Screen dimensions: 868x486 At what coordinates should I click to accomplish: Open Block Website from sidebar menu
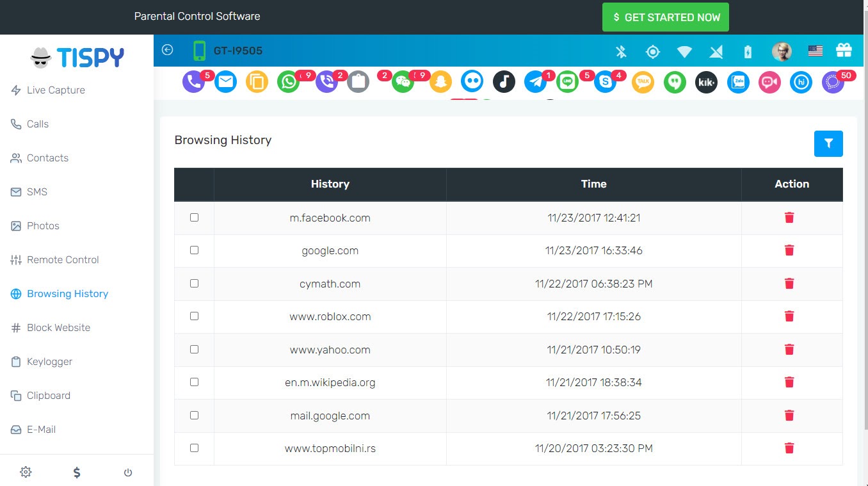(58, 328)
